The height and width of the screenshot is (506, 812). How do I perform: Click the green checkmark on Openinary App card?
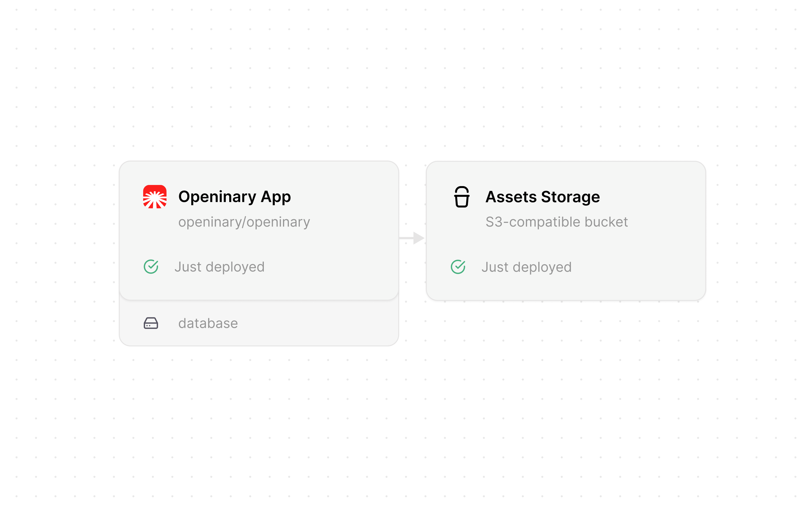[151, 267]
